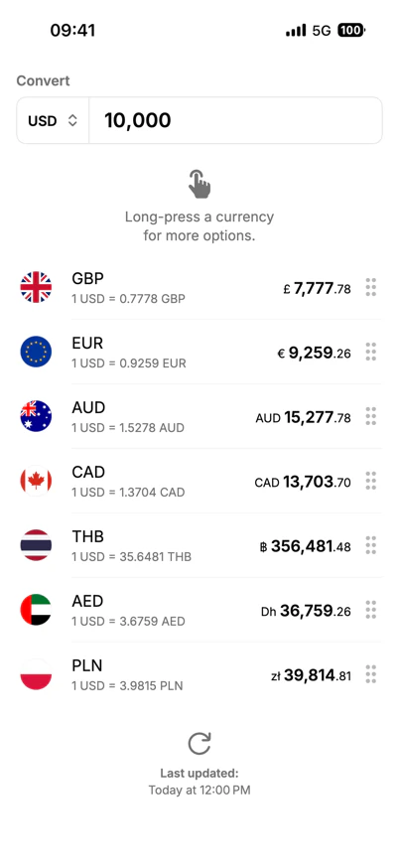Viewport: 399px width, 868px height.
Task: Tap the long-press hand hint icon
Action: click(199, 184)
